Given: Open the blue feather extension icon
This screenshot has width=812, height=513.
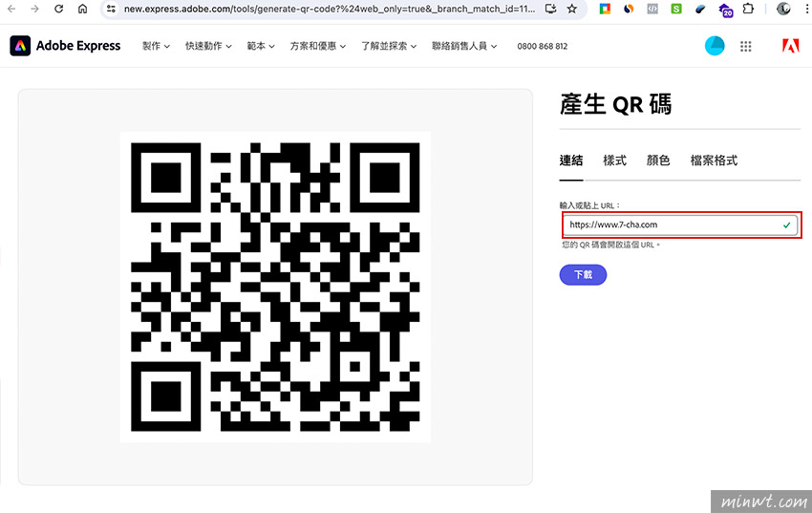Looking at the screenshot, I should pyautogui.click(x=700, y=9).
